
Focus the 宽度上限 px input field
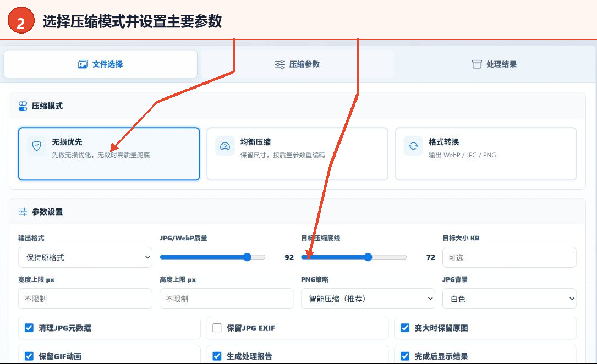click(x=85, y=299)
